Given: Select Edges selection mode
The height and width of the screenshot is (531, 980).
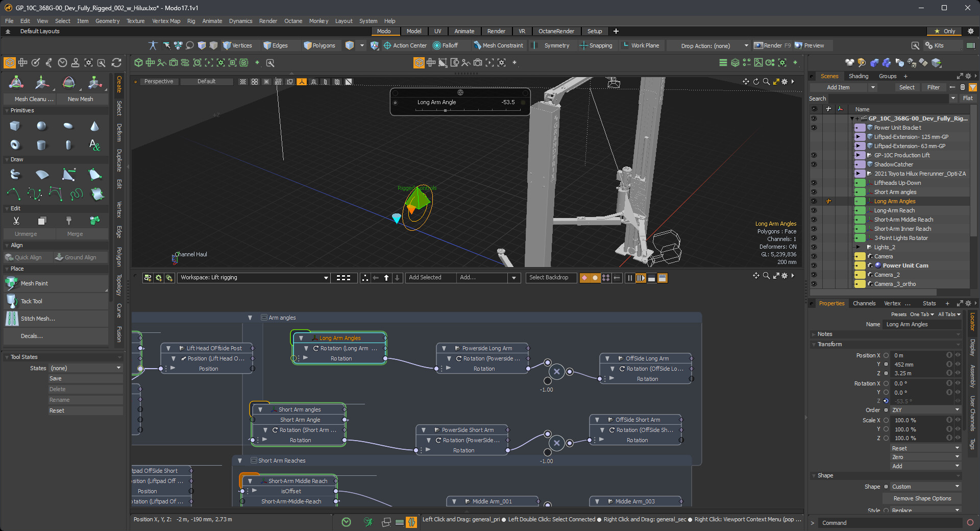Looking at the screenshot, I should [x=276, y=45].
